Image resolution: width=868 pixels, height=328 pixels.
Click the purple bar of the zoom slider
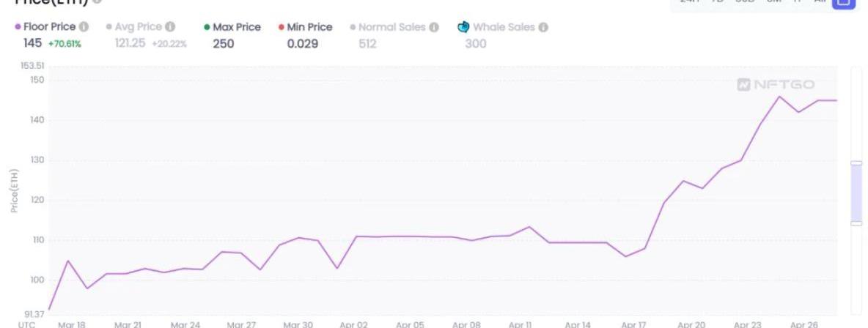point(856,193)
